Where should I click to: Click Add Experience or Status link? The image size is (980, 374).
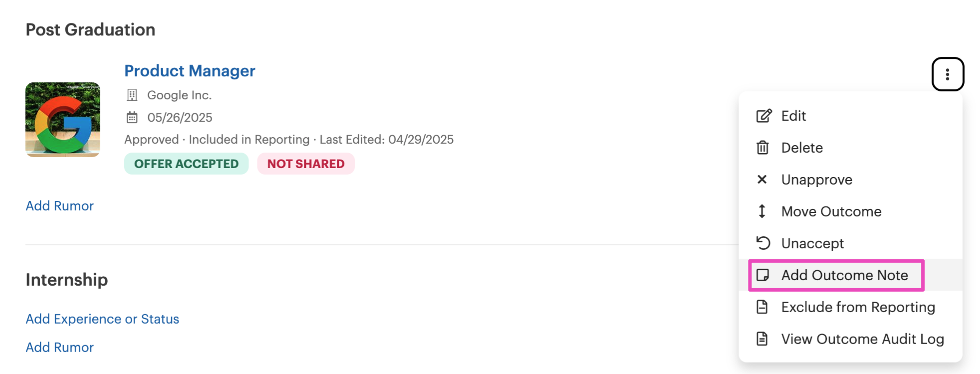tap(102, 319)
